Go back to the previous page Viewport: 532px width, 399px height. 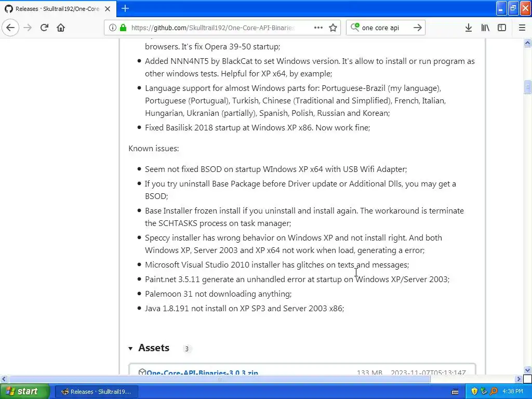click(x=10, y=28)
